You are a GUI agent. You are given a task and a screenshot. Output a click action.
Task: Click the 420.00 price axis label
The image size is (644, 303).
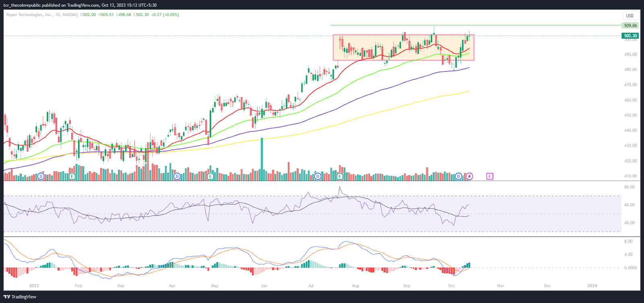[x=631, y=161]
